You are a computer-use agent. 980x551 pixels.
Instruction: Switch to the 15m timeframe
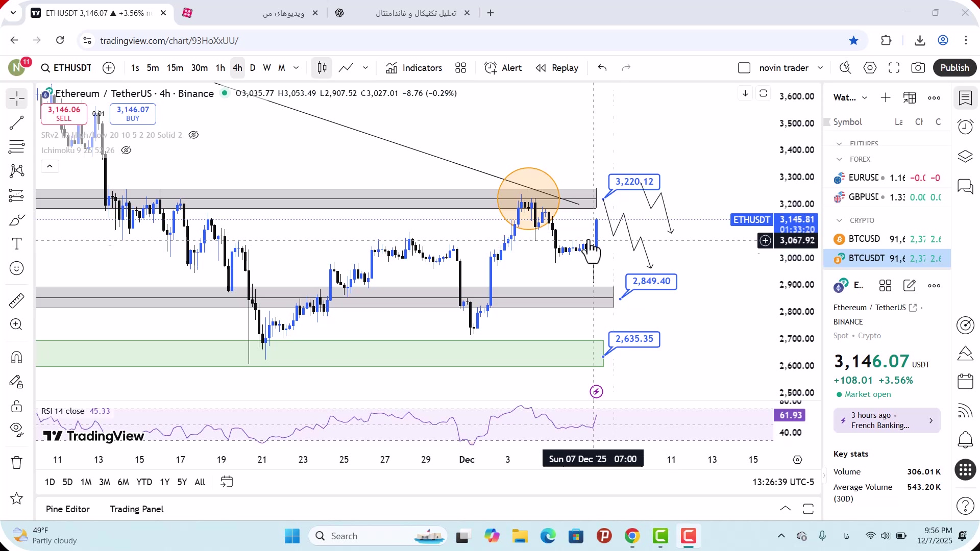pos(175,68)
